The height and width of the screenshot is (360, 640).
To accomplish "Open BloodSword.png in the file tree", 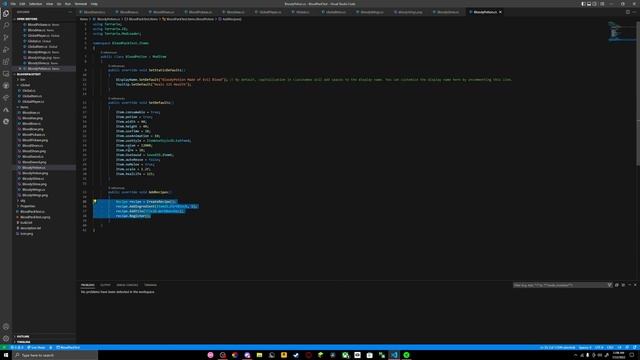I will (x=33, y=162).
